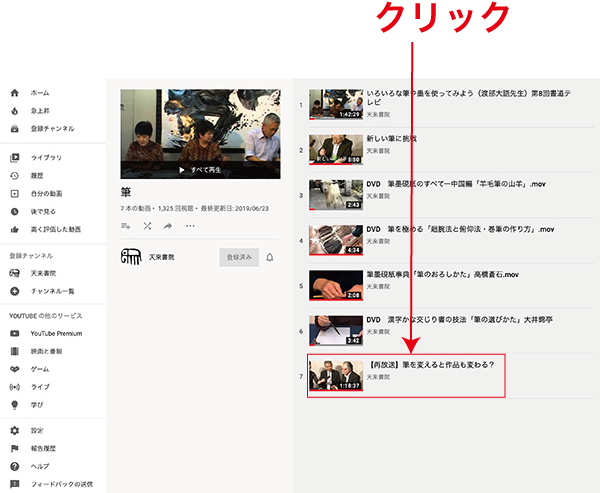600x493 pixels.
Task: Open 後で見る (Watch later) list
Action: click(44, 212)
